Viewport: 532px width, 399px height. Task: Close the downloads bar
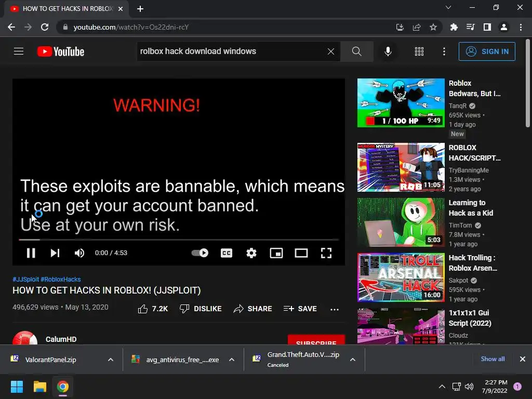point(523,359)
